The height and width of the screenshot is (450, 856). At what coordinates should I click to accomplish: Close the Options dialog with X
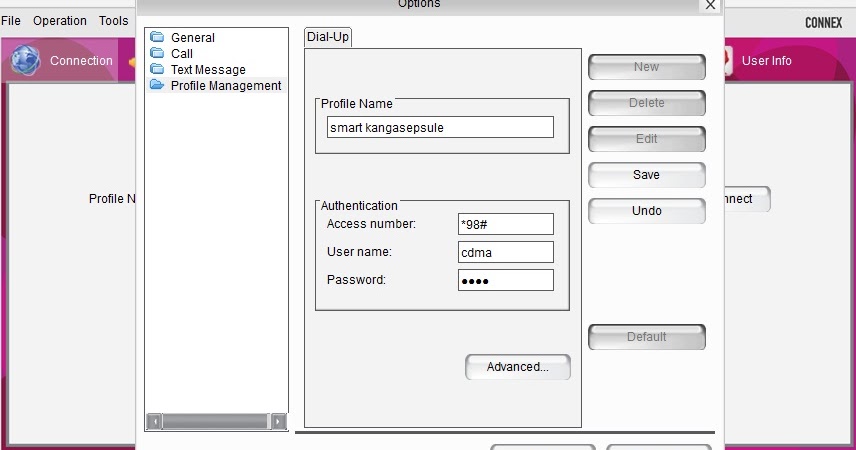(710, 5)
